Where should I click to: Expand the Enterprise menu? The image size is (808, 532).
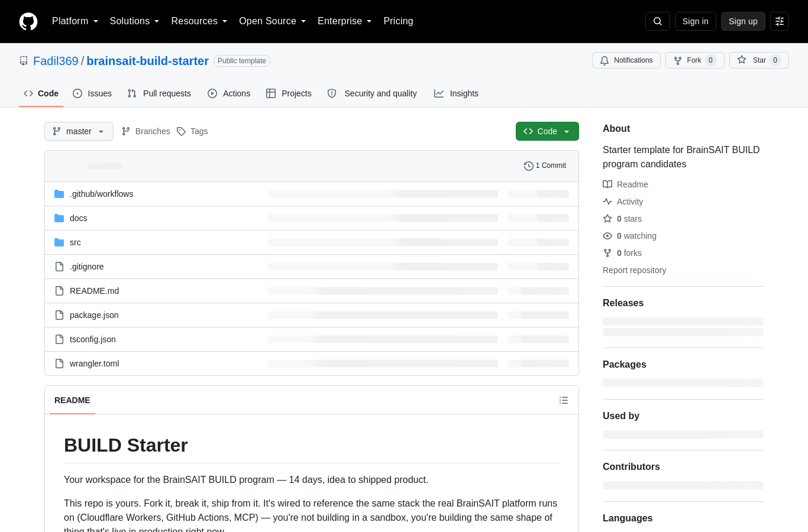[x=344, y=21]
